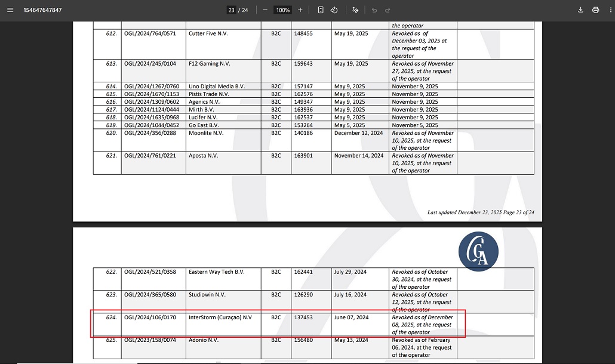615x364 pixels.
Task: Click the document title 154647647847
Action: click(x=42, y=10)
